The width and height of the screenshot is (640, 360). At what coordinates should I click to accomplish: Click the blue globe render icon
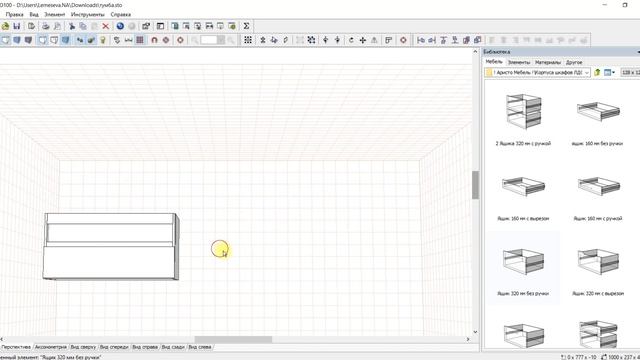pos(120,26)
